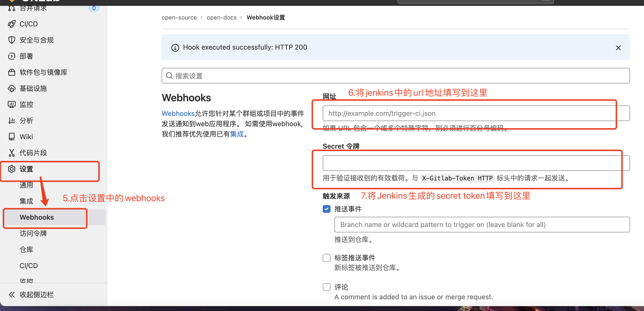The image size is (644, 311).
Task: Click the blue Webhooks link in description
Action: 178,114
